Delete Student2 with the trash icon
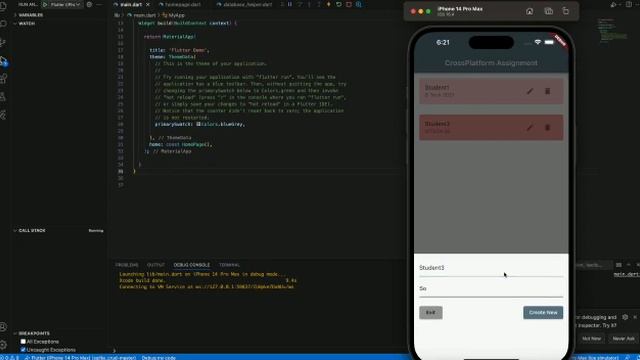Image resolution: width=640 pixels, height=360 pixels. click(x=548, y=128)
